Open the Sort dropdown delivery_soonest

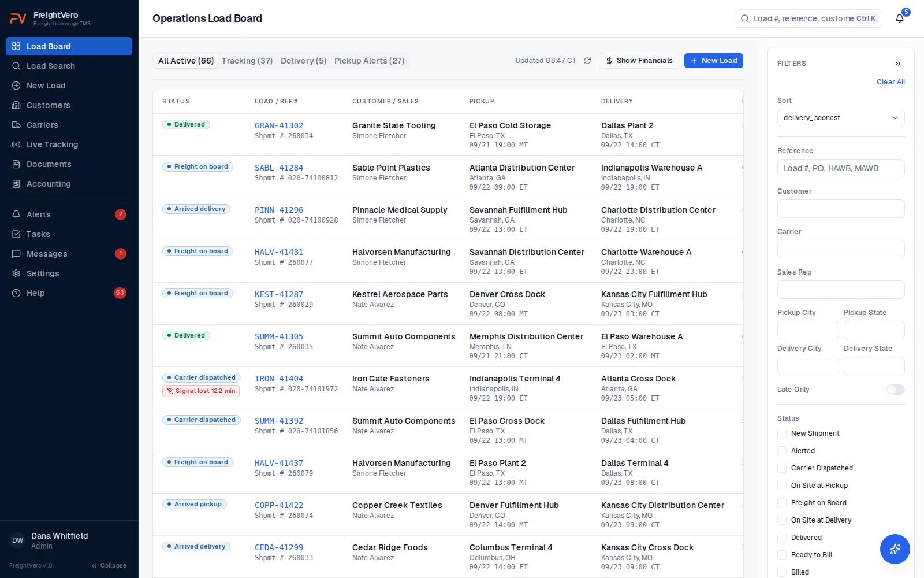[x=841, y=118]
